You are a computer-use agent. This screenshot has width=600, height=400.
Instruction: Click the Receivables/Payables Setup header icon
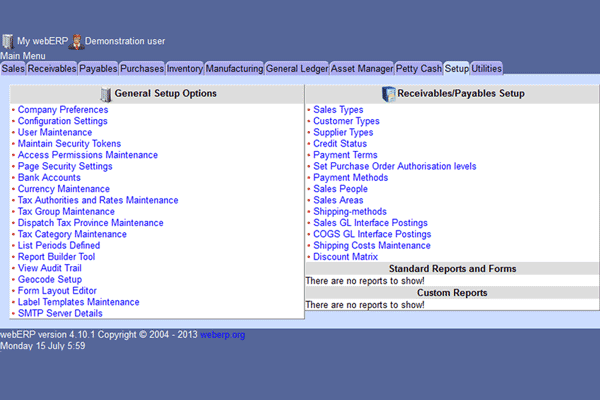(x=389, y=94)
